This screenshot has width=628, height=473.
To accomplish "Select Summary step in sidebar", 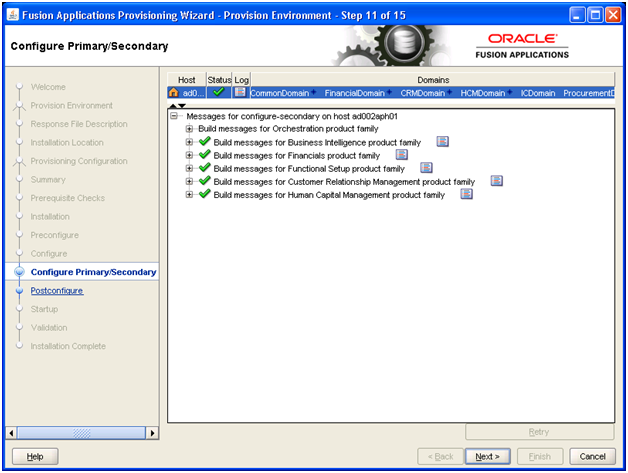I will 48,179.
